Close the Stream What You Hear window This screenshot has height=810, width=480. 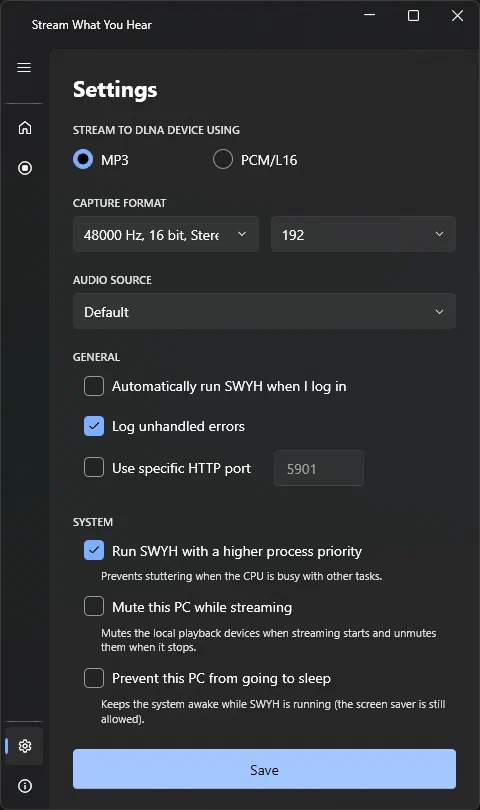(x=457, y=15)
